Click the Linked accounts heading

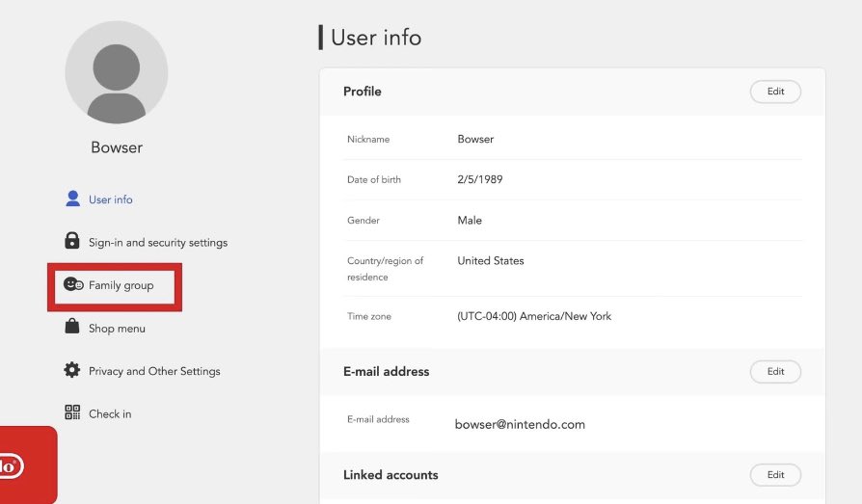[x=391, y=475]
